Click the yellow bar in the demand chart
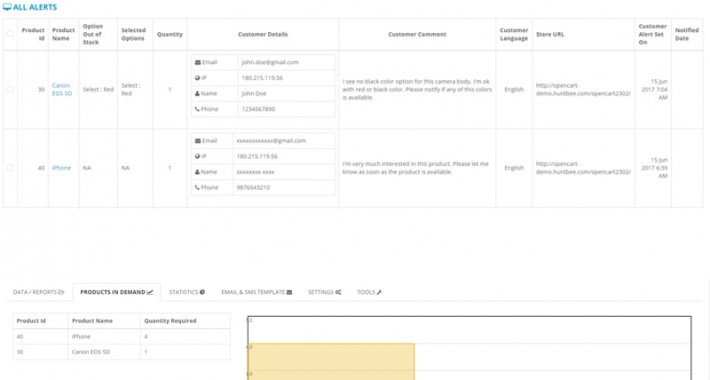 pyautogui.click(x=331, y=361)
